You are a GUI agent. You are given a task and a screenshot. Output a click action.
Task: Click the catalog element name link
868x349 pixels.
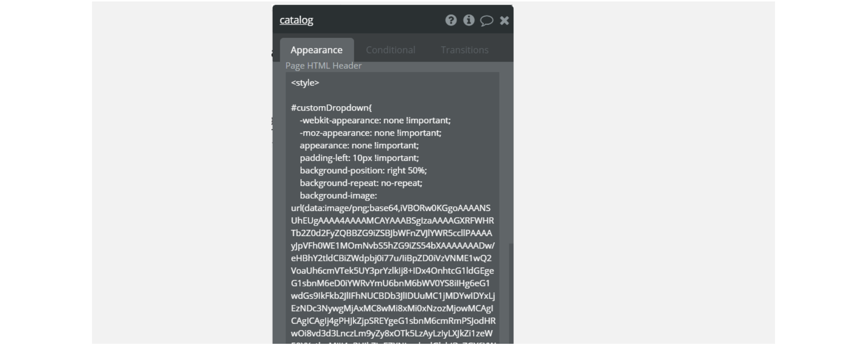296,20
